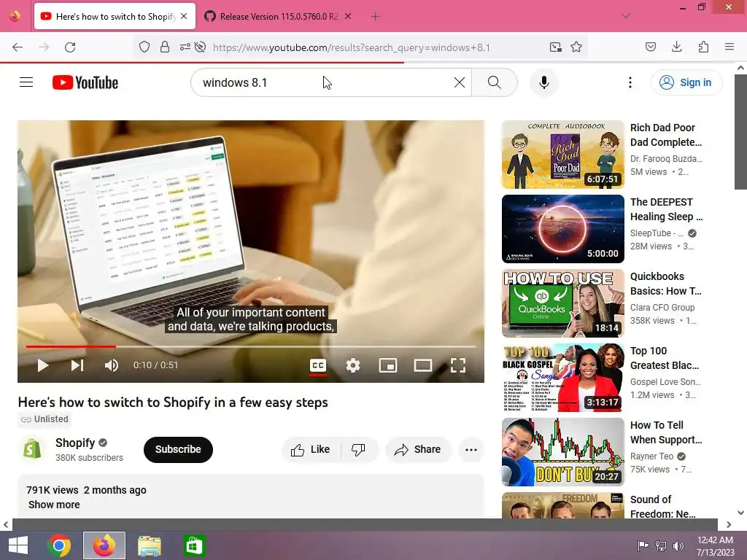Image resolution: width=747 pixels, height=560 pixels.
Task: Open The DEEPEST Healing Sleep video title
Action: point(666,209)
